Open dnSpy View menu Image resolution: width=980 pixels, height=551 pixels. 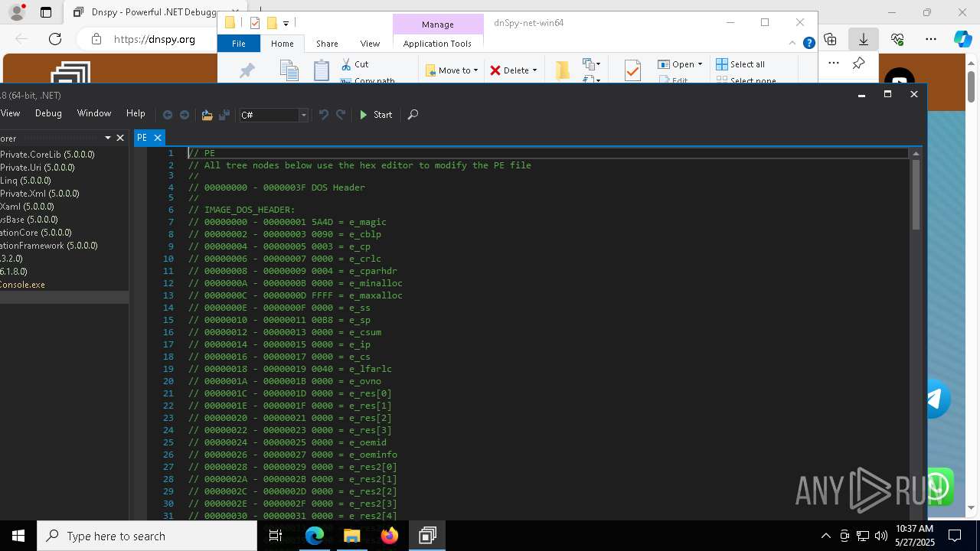click(x=11, y=113)
